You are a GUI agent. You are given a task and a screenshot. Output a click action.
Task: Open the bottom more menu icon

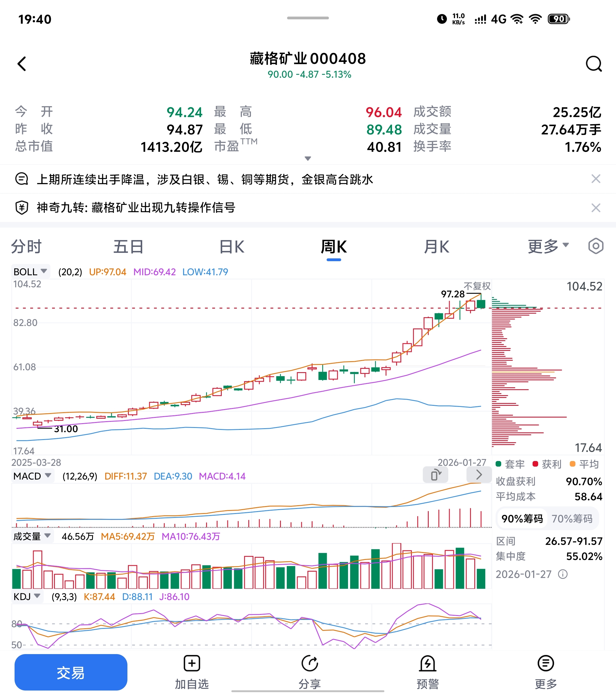[x=546, y=663]
